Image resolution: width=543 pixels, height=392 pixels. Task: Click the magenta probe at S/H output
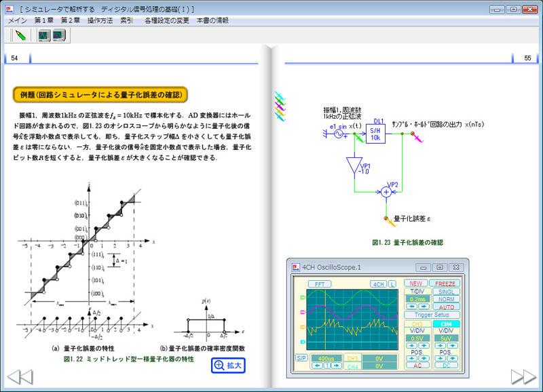pyautogui.click(x=417, y=137)
